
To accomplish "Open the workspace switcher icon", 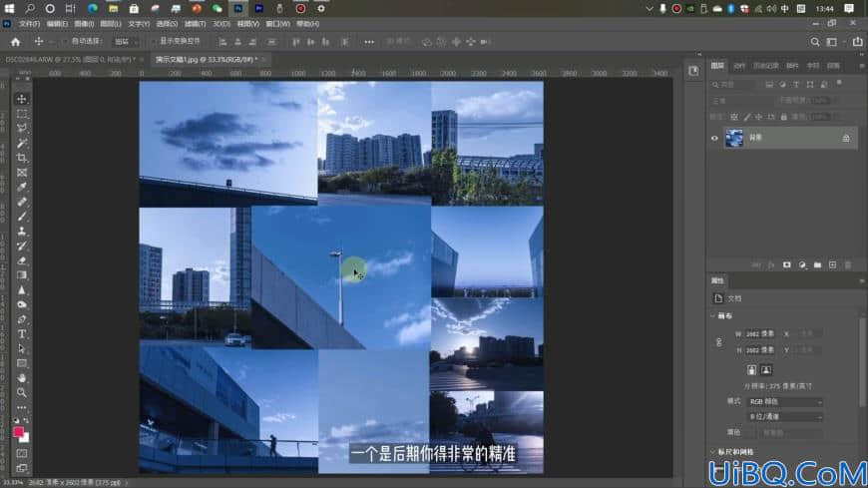I will 831,42.
